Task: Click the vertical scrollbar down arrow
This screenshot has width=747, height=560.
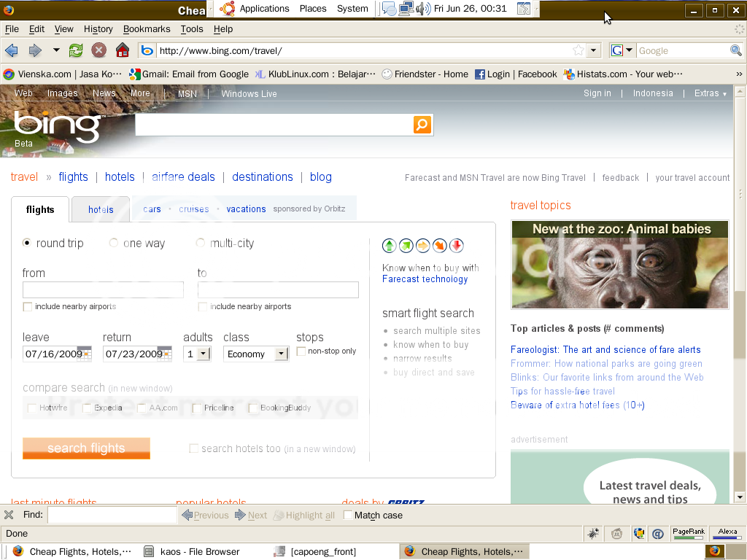Action: (x=740, y=497)
